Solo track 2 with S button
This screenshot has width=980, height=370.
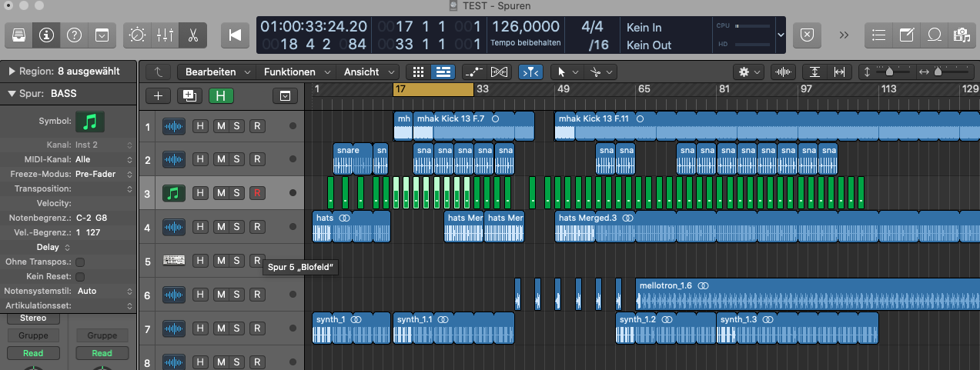[237, 159]
